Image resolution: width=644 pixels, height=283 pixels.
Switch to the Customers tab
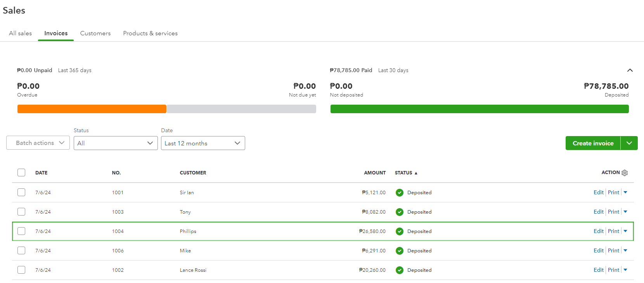tap(95, 33)
